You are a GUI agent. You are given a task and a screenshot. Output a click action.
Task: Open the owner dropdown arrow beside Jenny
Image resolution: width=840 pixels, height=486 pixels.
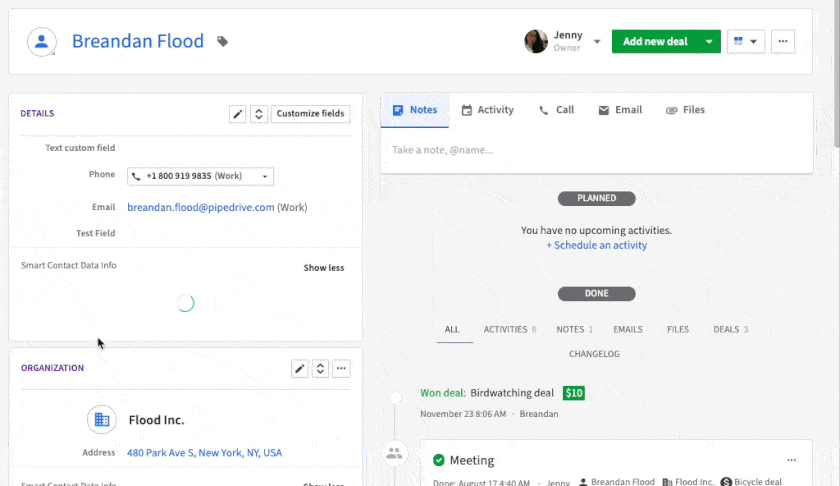click(x=597, y=41)
